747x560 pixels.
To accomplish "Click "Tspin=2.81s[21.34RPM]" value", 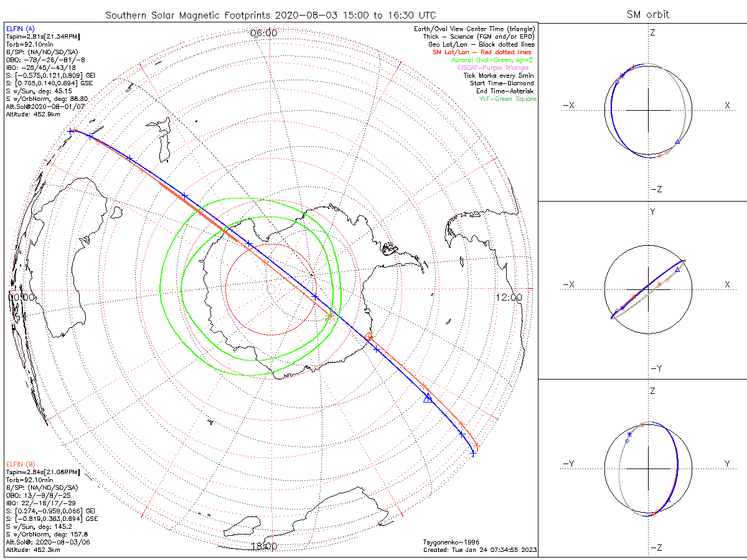I will click(42, 36).
